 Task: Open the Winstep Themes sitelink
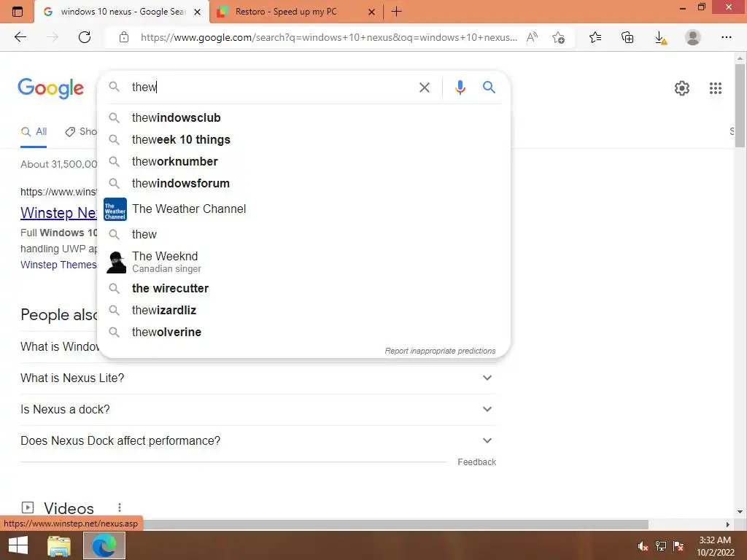[58, 265]
